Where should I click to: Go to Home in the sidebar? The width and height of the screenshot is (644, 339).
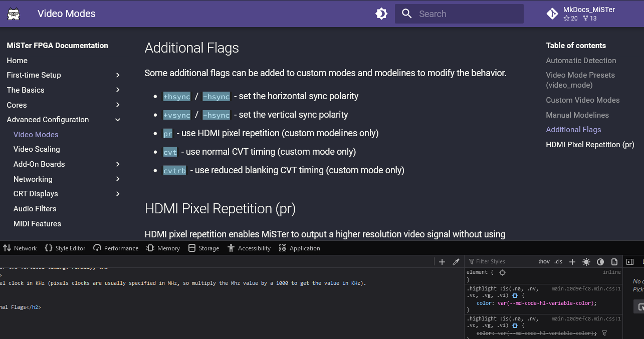point(17,60)
